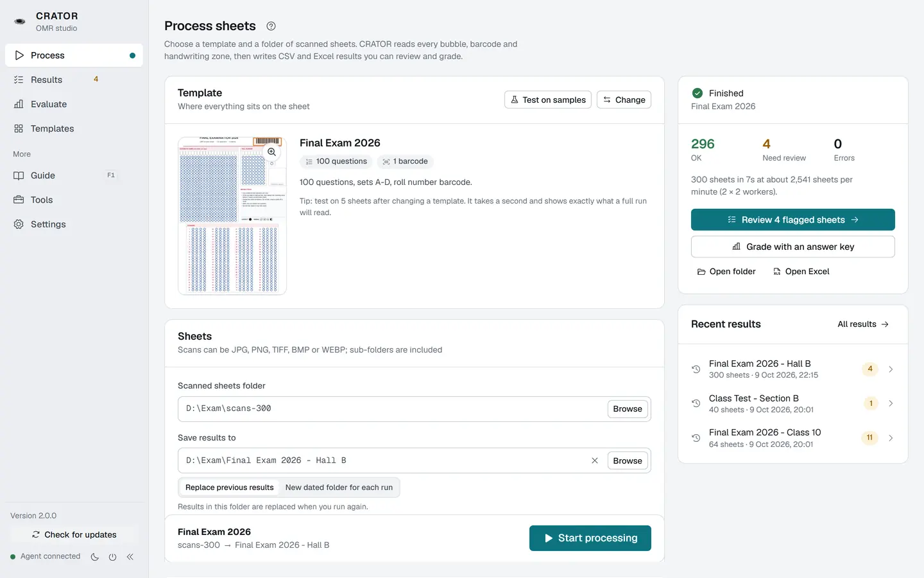Open the Evaluate page

pyautogui.click(x=74, y=104)
